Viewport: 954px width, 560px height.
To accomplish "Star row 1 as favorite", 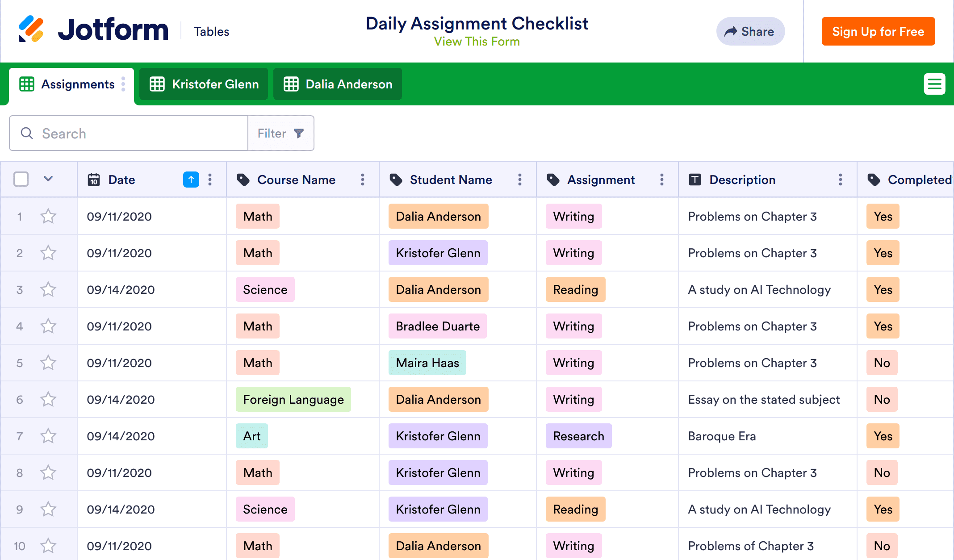I will click(48, 217).
